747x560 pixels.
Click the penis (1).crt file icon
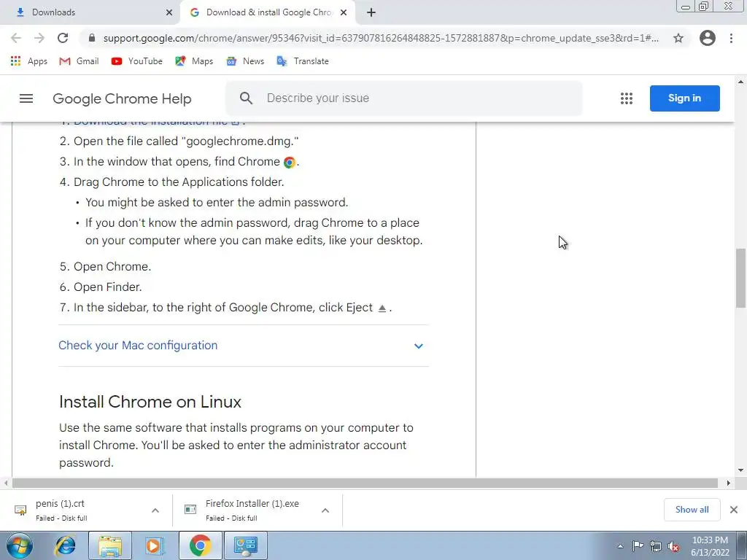20,510
